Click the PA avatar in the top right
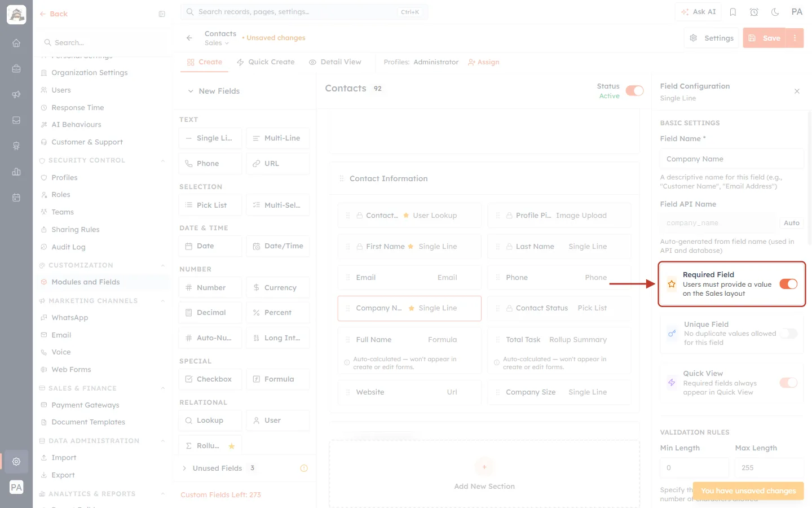 coord(797,12)
